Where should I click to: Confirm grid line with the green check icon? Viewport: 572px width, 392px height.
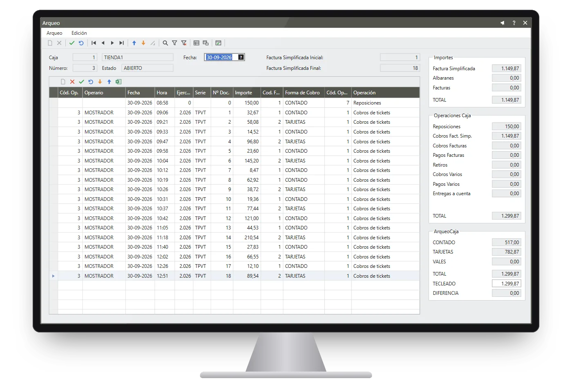click(81, 82)
